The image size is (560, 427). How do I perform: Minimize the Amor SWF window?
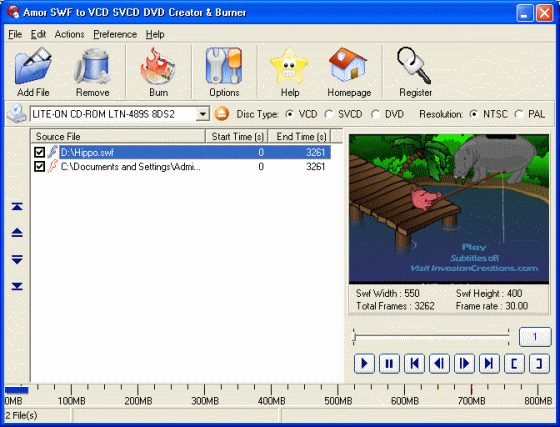click(x=525, y=13)
